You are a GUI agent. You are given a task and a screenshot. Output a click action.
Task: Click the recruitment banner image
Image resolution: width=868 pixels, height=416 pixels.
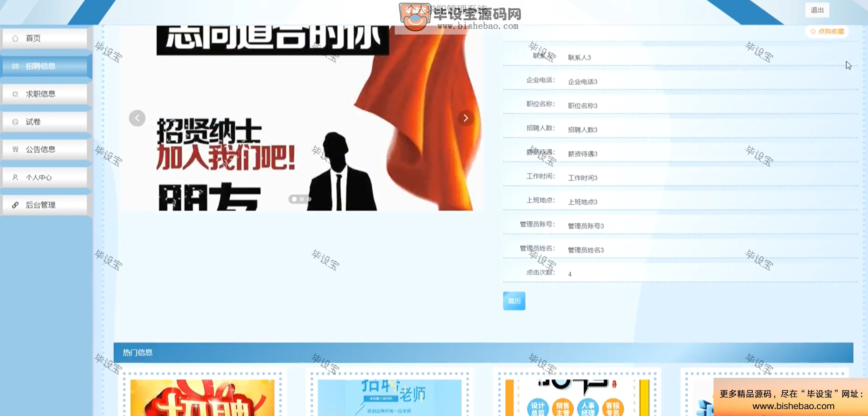[x=301, y=118]
